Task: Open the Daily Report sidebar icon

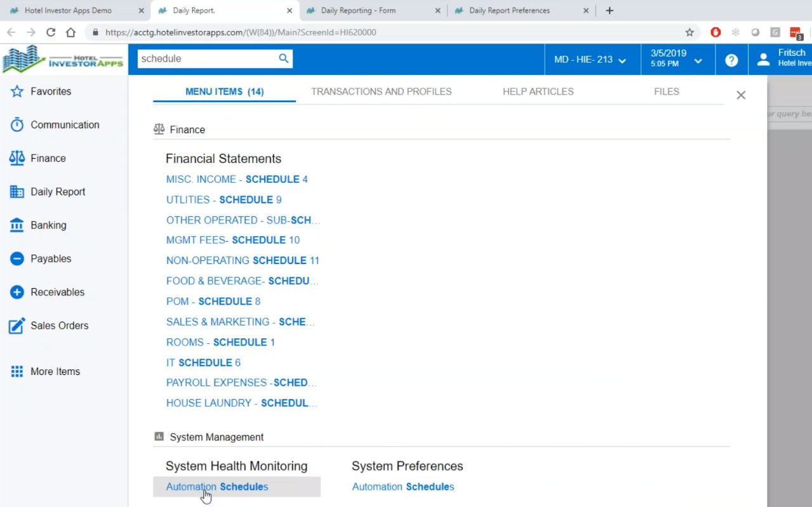Action: (17, 192)
